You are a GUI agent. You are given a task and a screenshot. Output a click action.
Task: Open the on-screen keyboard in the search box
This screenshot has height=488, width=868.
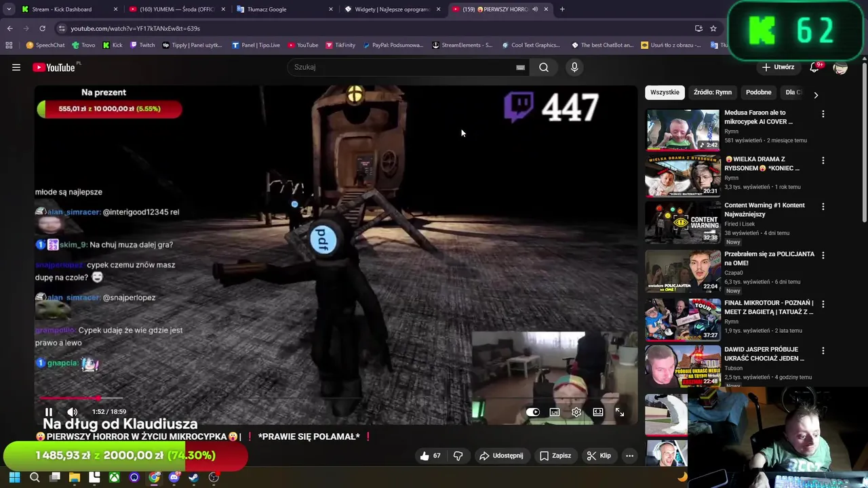coord(520,67)
